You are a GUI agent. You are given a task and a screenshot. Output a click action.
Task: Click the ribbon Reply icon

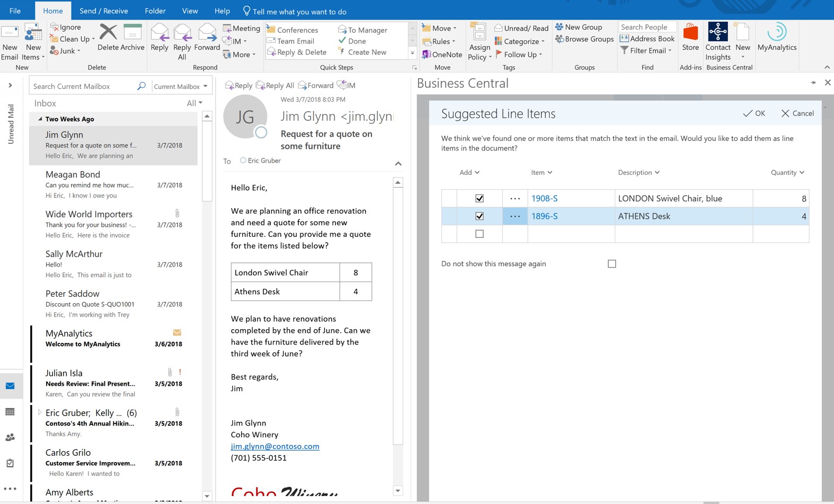(x=159, y=32)
